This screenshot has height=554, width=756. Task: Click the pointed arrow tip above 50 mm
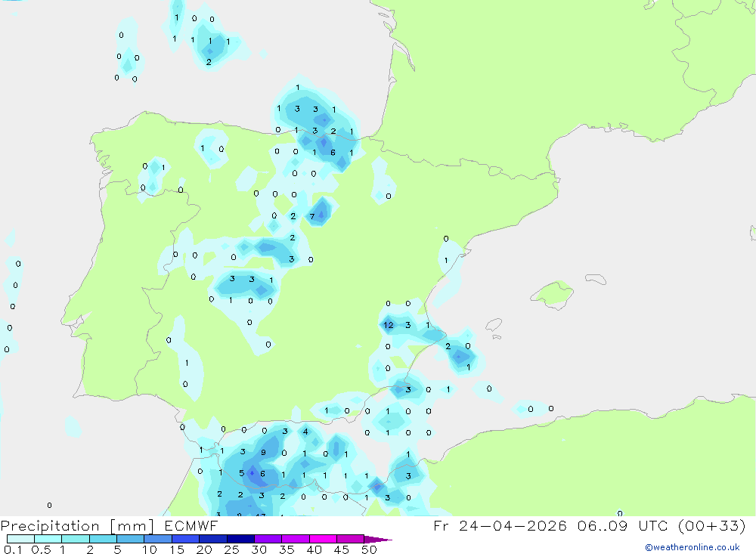point(378,540)
